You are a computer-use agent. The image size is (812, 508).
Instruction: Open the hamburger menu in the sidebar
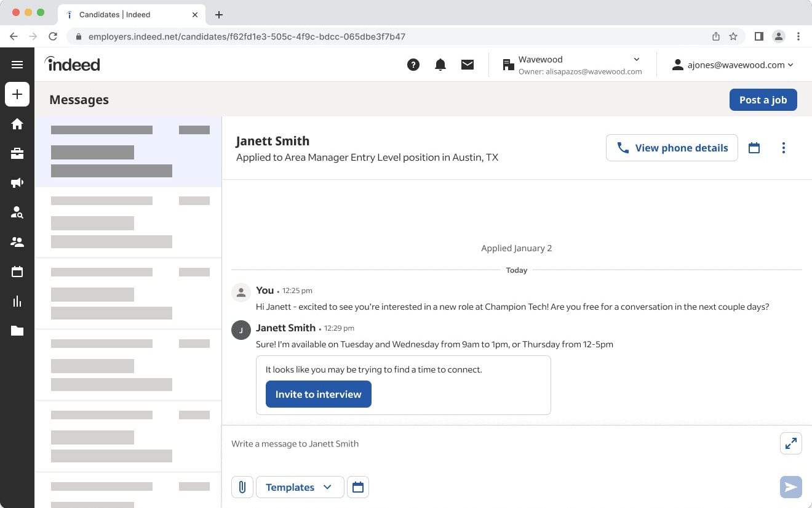(17, 65)
